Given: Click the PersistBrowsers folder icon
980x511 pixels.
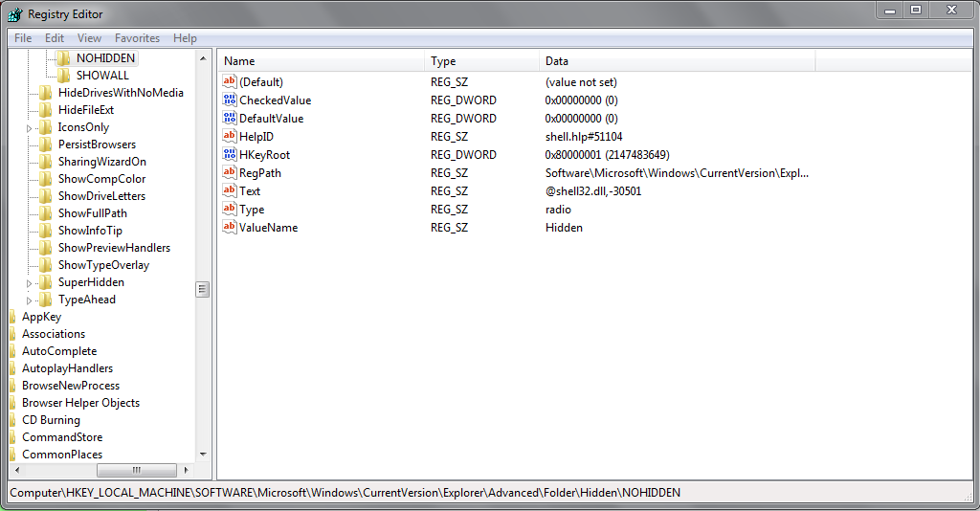Looking at the screenshot, I should click(x=45, y=144).
